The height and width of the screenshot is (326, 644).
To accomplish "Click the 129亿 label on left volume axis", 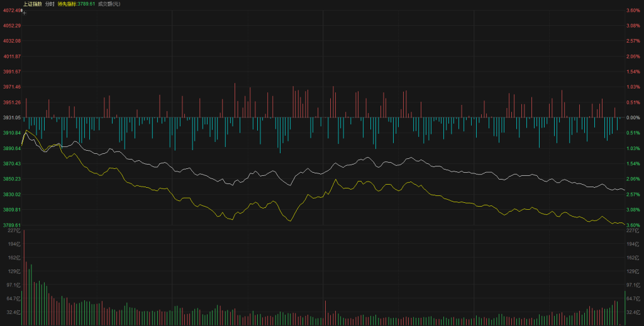I will [x=13, y=271].
